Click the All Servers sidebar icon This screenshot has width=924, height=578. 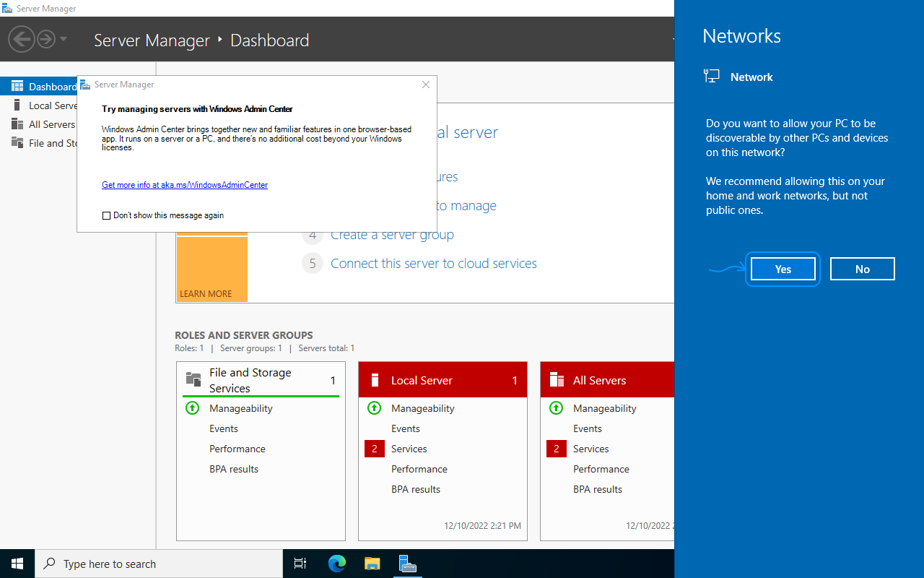(x=17, y=124)
